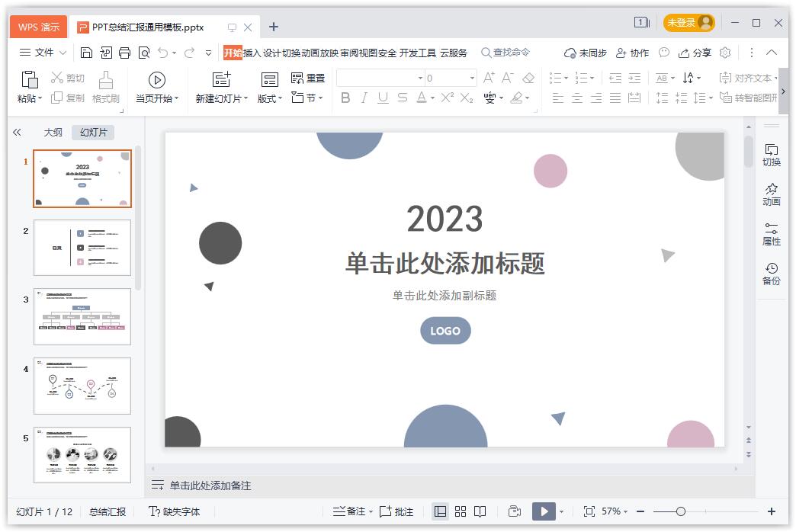Open the 插入 ribbon tab
796x532 pixels.
pyautogui.click(x=252, y=53)
